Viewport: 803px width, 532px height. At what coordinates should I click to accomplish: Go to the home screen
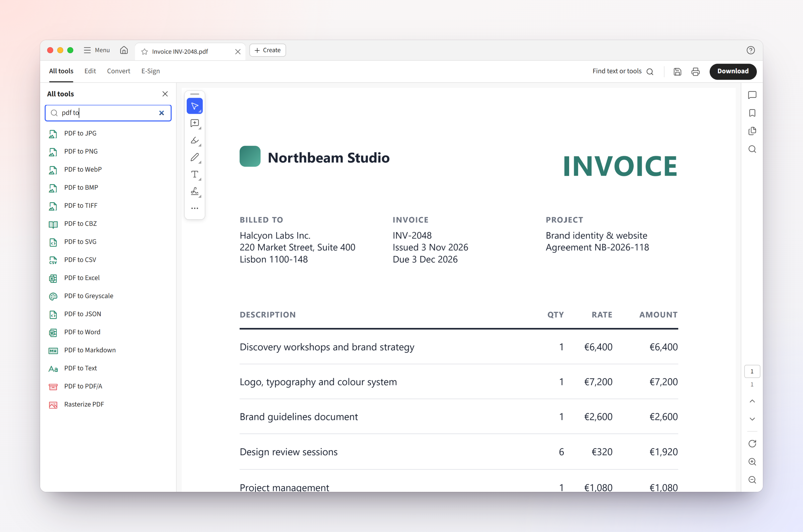click(124, 50)
